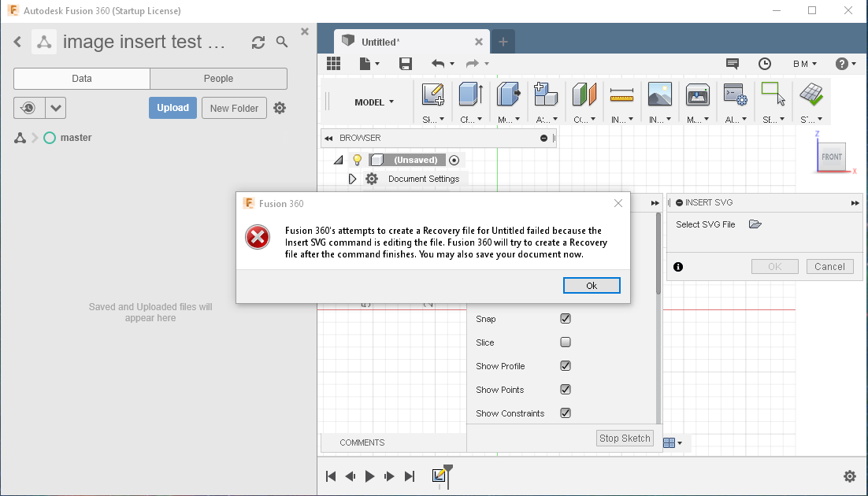Screen dimensions: 868x496
Task: Go back in data panel
Action: [x=17, y=42]
